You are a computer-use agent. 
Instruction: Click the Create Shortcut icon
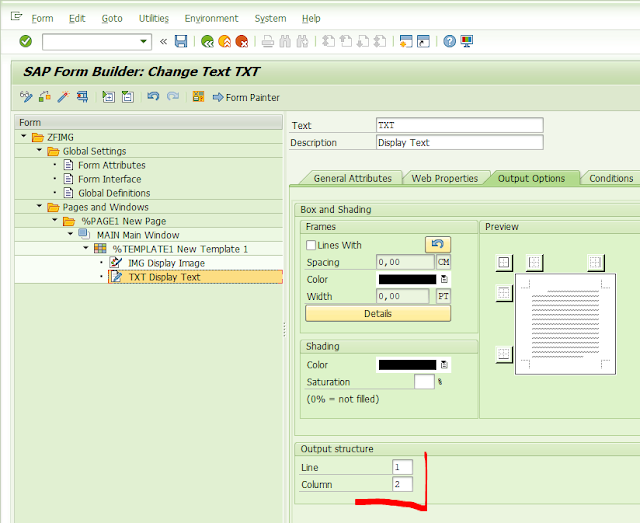pos(423,41)
